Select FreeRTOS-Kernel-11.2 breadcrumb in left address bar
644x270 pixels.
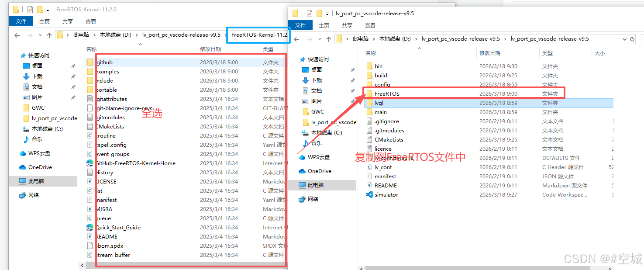pos(259,35)
